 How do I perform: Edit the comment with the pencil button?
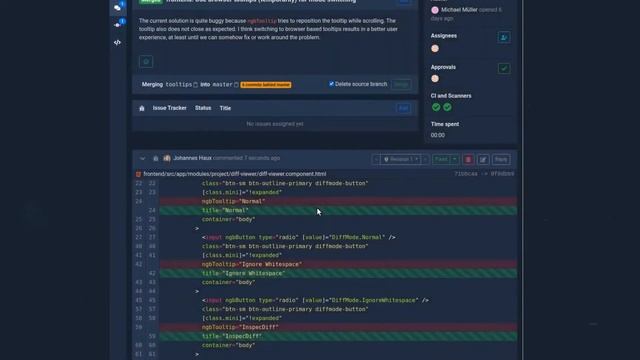click(x=483, y=160)
